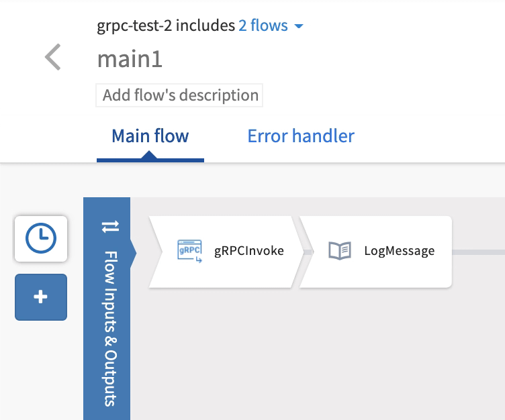This screenshot has height=420, width=505.
Task: Click the back chevron arrow
Action: click(x=53, y=58)
